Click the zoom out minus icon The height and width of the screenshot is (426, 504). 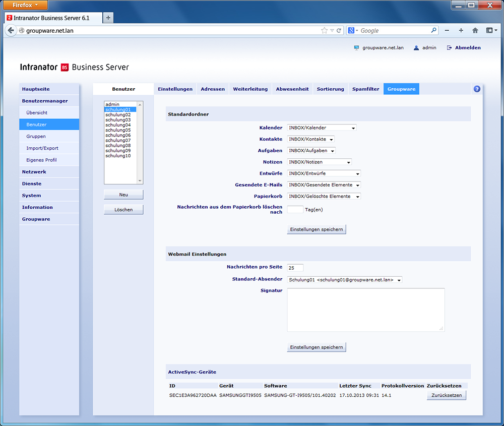[x=447, y=30]
